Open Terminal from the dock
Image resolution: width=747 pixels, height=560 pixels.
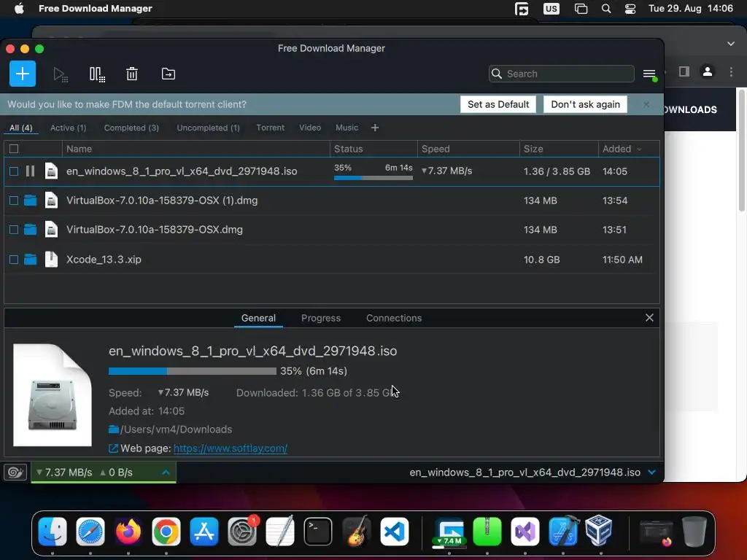(x=318, y=532)
